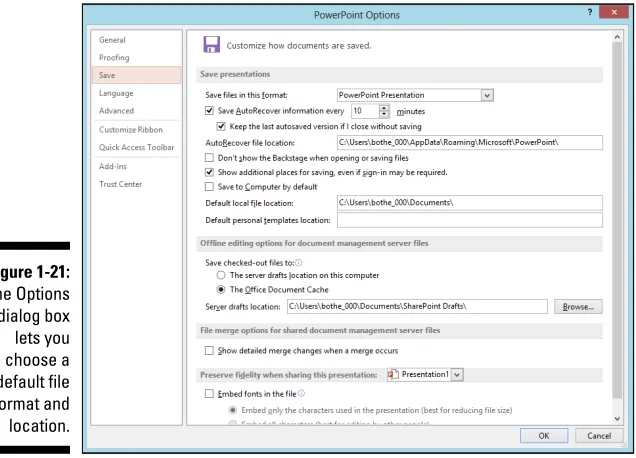Click Default personal templates location field

(470, 220)
